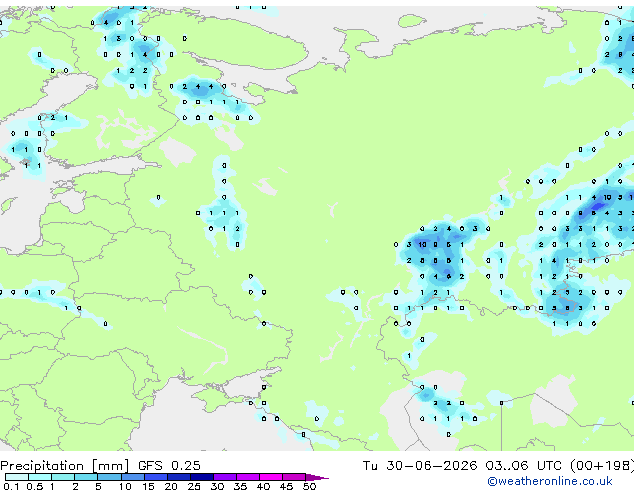Select the 2–5 mm legend color swatch

point(86,477)
